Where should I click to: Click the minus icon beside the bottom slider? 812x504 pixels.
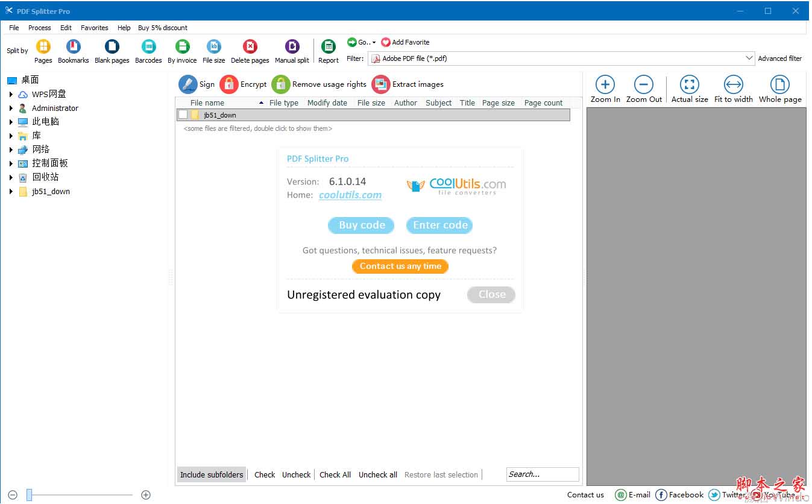point(13,495)
